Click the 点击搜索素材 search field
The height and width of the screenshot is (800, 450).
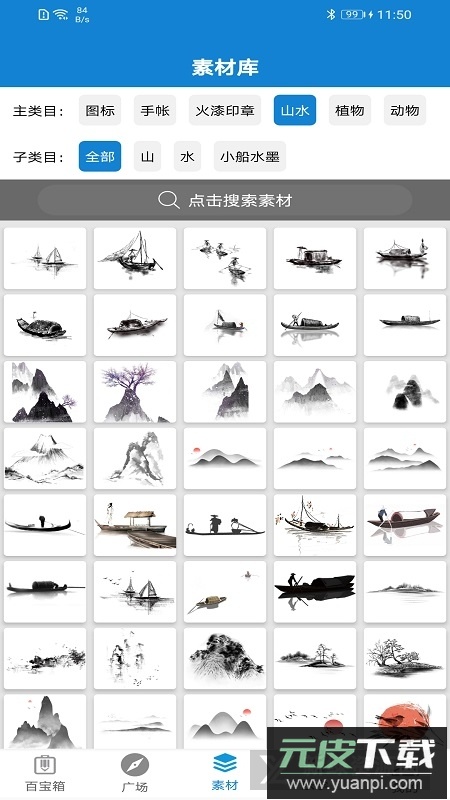(x=225, y=200)
